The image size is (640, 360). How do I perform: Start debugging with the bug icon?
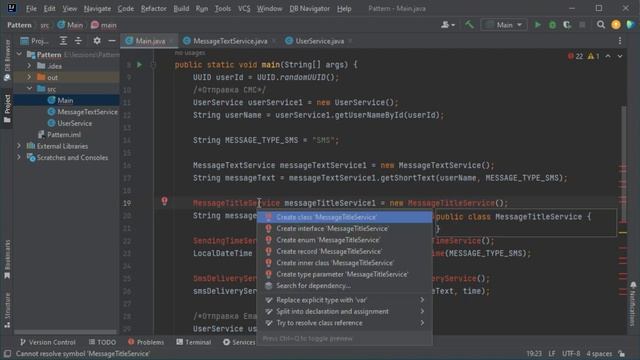tap(552, 25)
